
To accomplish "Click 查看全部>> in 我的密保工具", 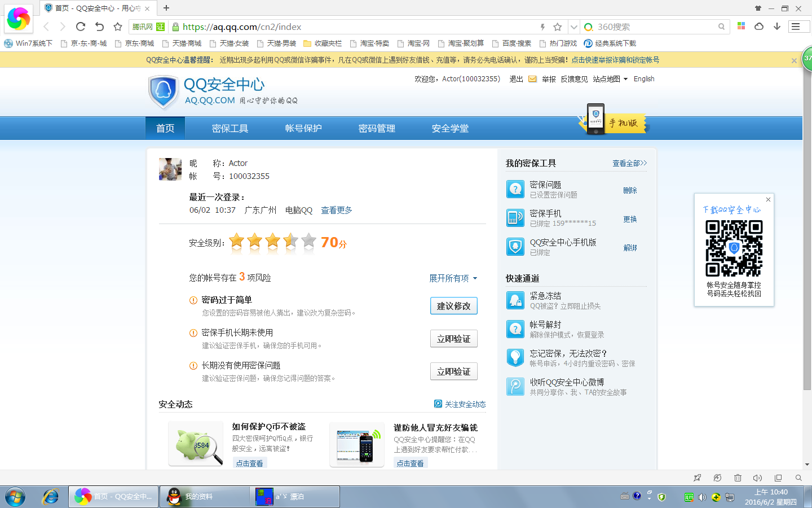I will coord(630,163).
